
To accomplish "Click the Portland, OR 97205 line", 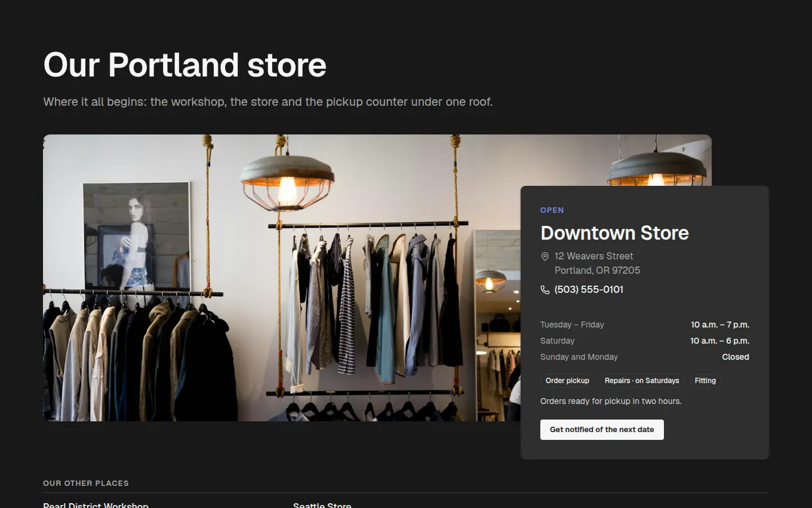I will pos(597,270).
